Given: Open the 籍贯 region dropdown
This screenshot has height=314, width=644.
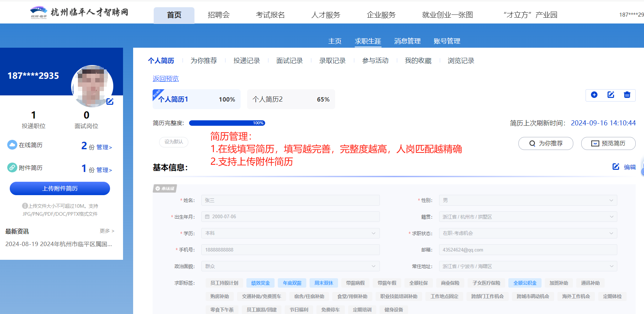Looking at the screenshot, I should tap(528, 217).
